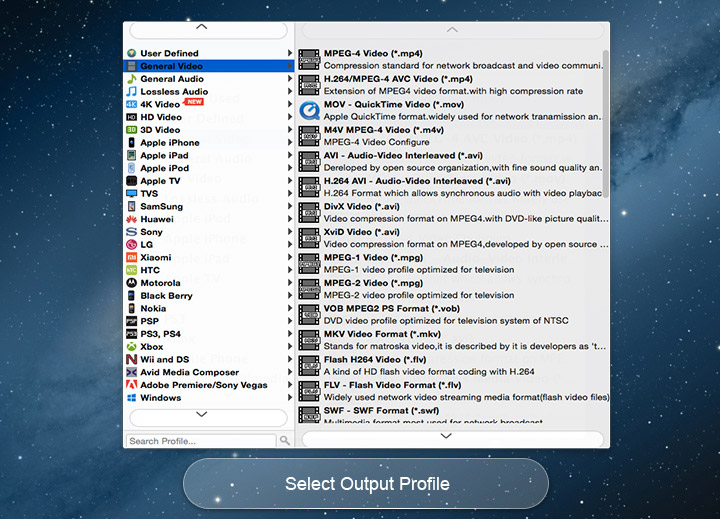720x519 pixels.
Task: Click the format list vertical scrollbar
Action: click(x=606, y=124)
